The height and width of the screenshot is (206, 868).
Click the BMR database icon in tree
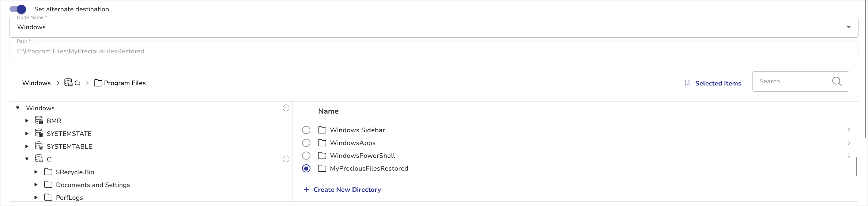click(39, 120)
